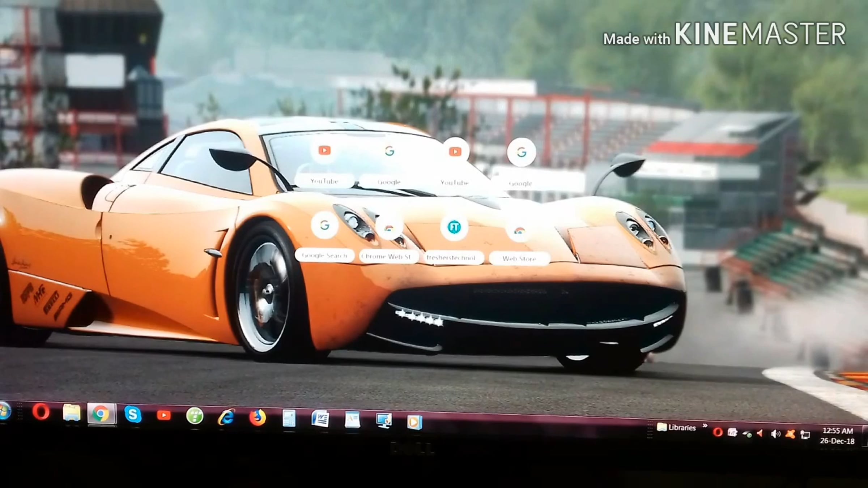Viewport: 868px width, 488px height.
Task: Open Firefox from the taskbar
Action: click(x=258, y=418)
